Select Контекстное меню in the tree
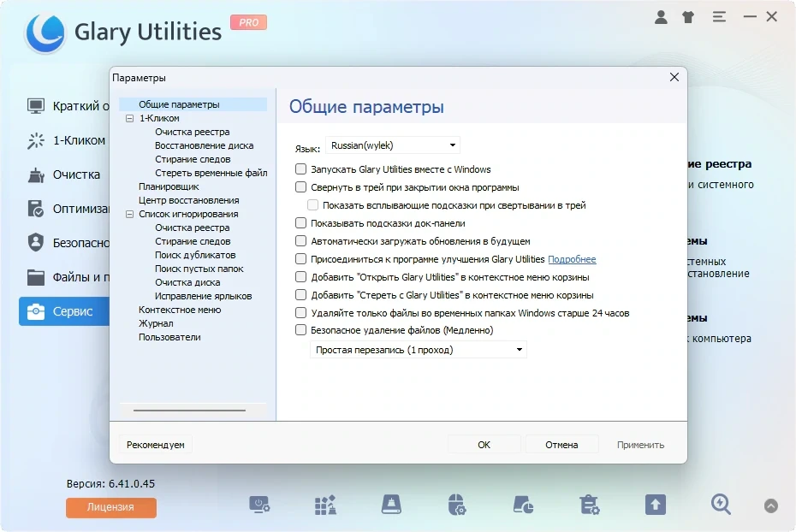Image resolution: width=796 pixels, height=532 pixels. click(x=180, y=310)
